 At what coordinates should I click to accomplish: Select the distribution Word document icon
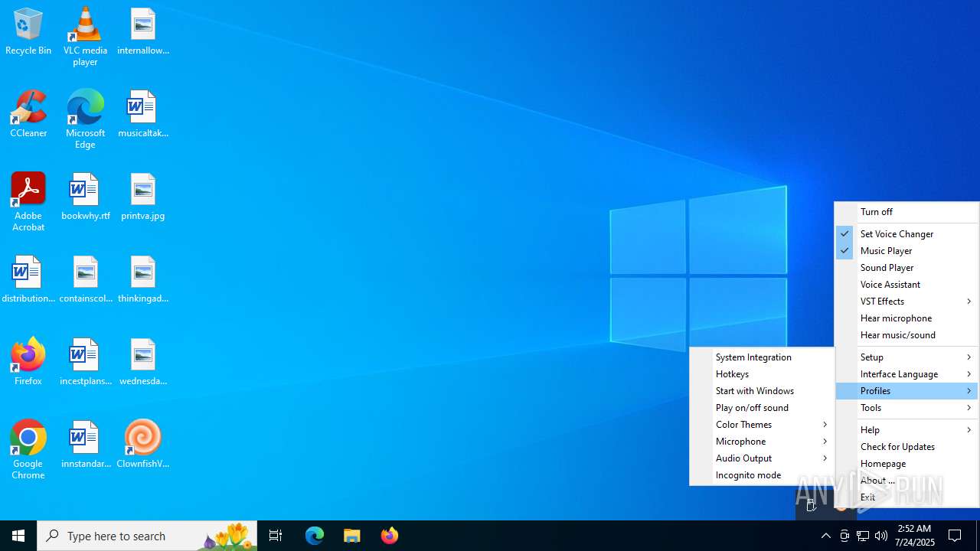click(28, 280)
